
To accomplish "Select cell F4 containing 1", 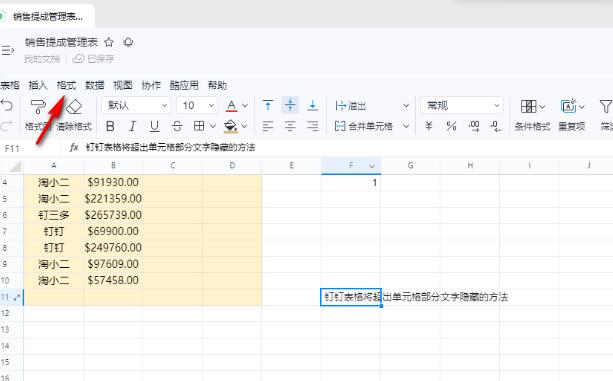I will point(351,182).
